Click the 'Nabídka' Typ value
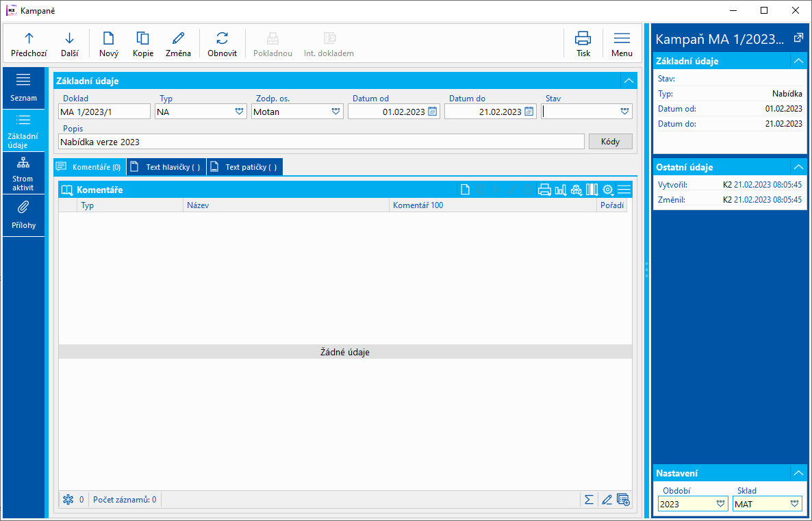Image resolution: width=812 pixels, height=521 pixels. pos(787,94)
